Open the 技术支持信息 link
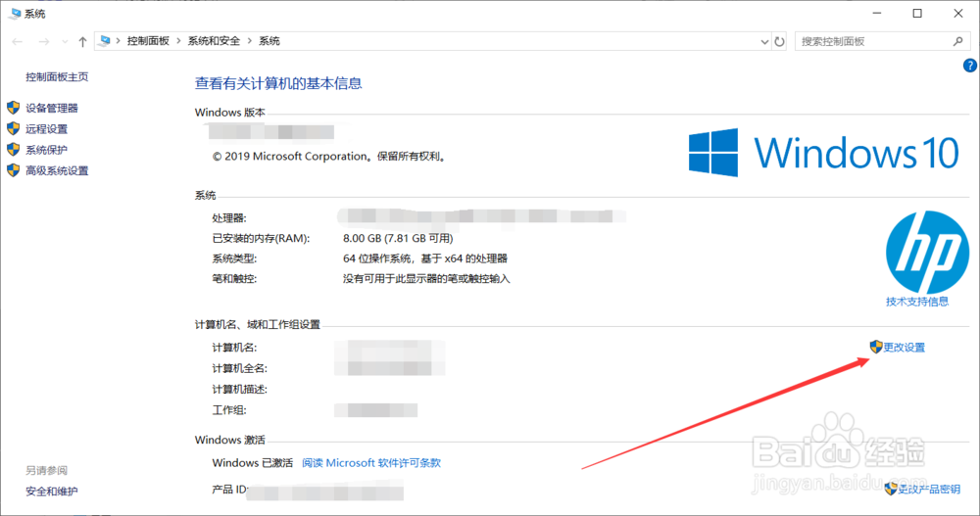This screenshot has width=980, height=516. (917, 302)
